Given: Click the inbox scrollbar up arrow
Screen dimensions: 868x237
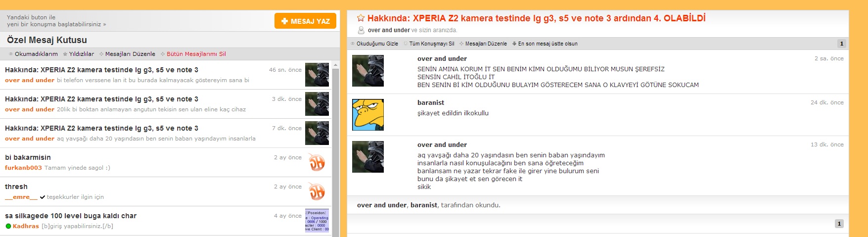Looking at the screenshot, I should (x=335, y=65).
